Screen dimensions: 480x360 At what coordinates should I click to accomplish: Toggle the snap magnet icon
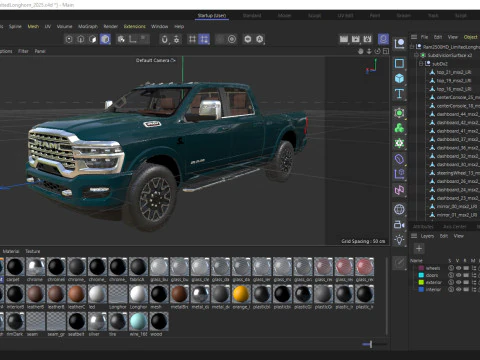(164, 39)
